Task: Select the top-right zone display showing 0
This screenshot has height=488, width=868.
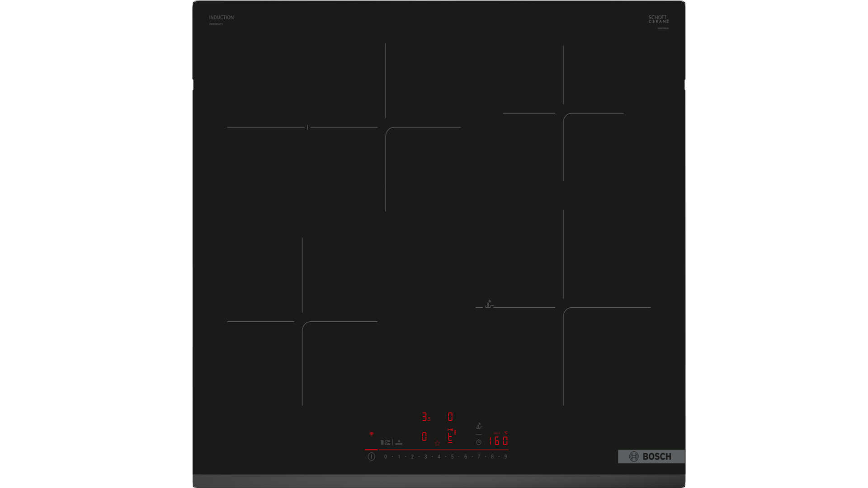Action: (x=450, y=417)
